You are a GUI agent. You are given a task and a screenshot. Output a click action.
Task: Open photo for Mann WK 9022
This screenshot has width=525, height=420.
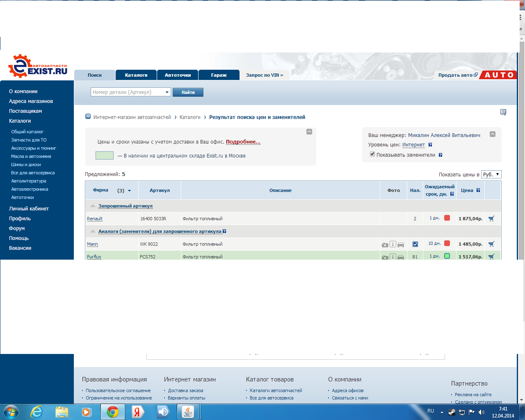[x=385, y=244]
